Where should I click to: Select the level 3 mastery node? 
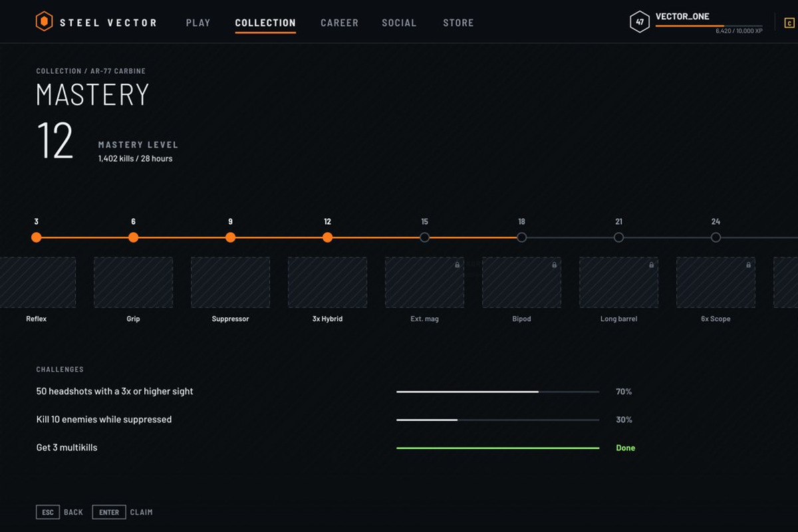coord(36,237)
